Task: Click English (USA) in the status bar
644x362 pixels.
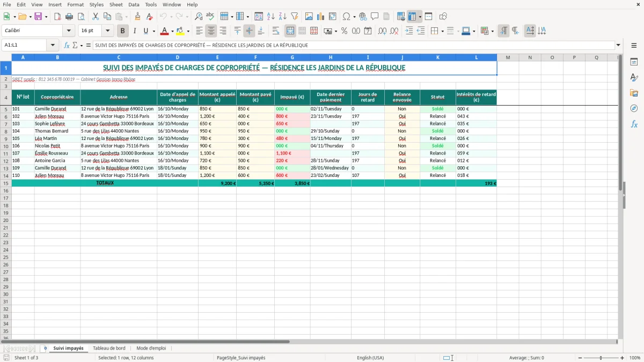Action: pos(370,358)
